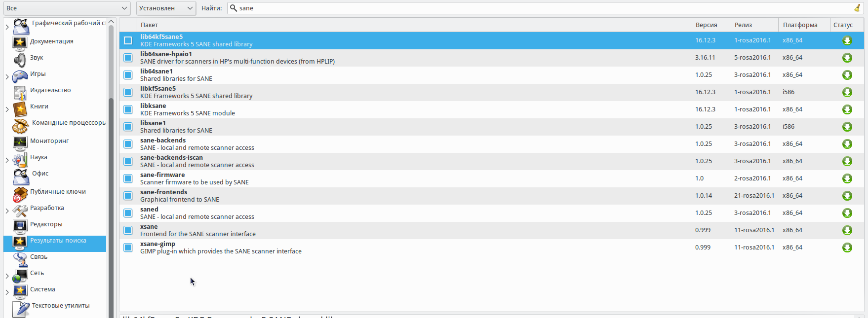Expand the Игры tree node
Viewport: 868px width, 318px height.
[7, 77]
